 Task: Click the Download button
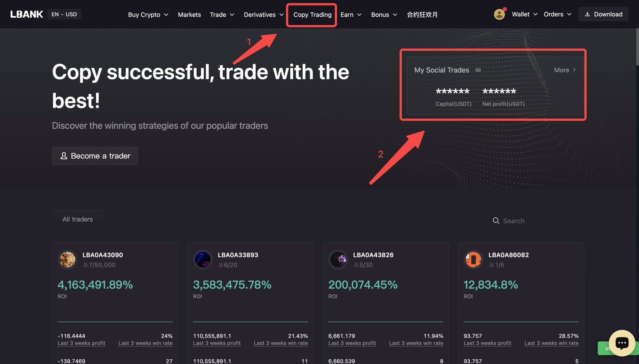(603, 14)
